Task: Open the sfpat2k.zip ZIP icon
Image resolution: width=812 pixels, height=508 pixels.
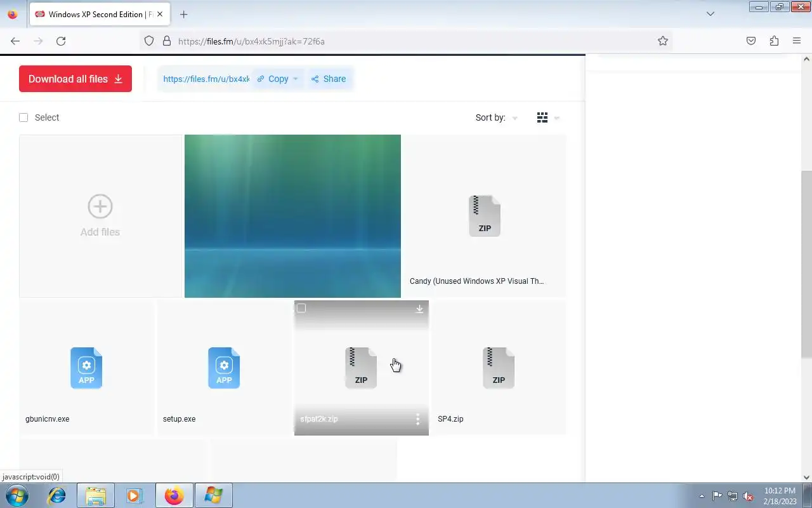Action: click(361, 368)
